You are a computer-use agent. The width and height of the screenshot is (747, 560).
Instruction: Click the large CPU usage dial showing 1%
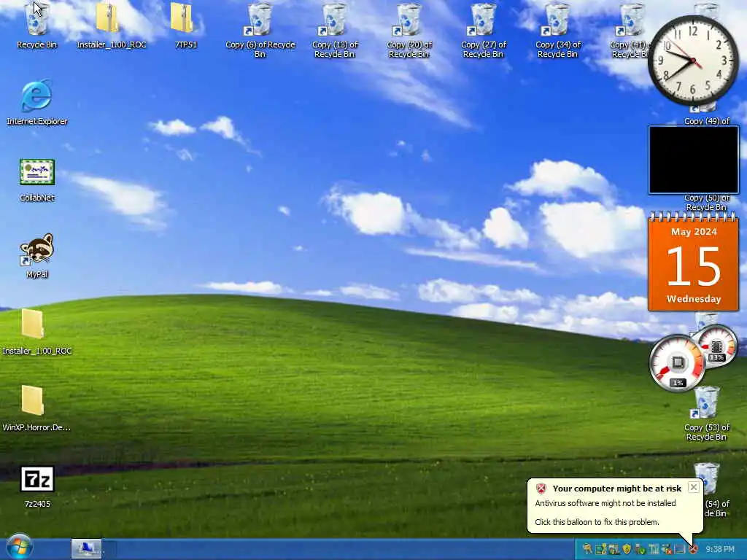[x=677, y=363]
